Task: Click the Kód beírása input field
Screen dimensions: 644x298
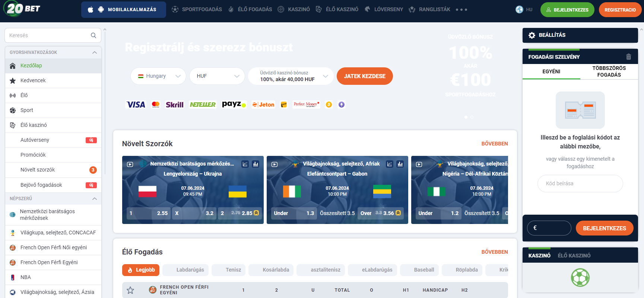Action: tap(580, 183)
